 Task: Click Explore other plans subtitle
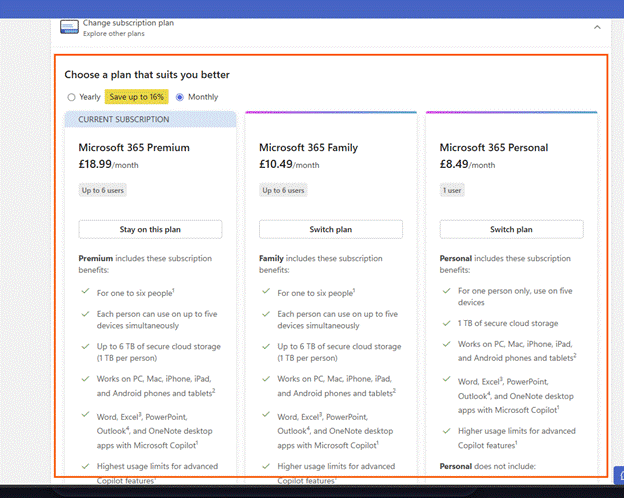coord(114,34)
